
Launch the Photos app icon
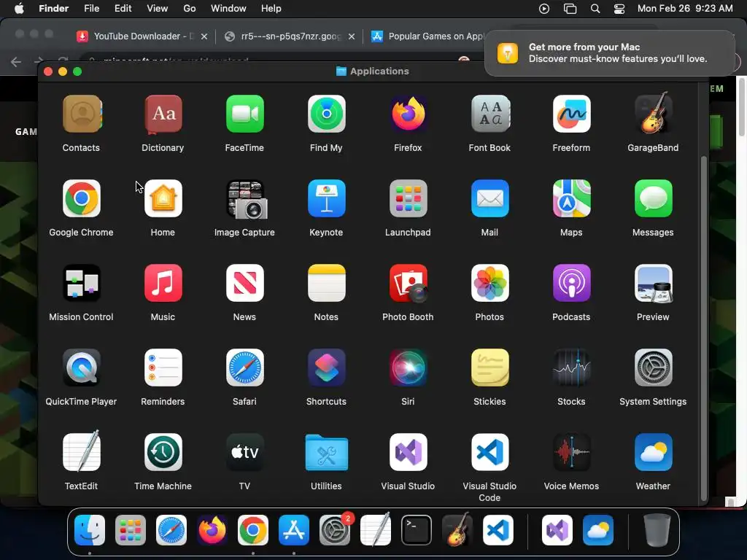coord(489,284)
